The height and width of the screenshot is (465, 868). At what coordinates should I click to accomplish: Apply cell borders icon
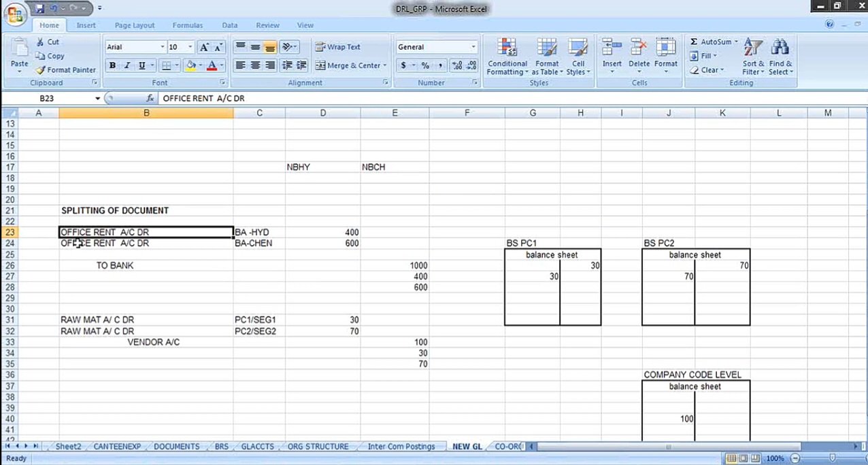tap(166, 65)
